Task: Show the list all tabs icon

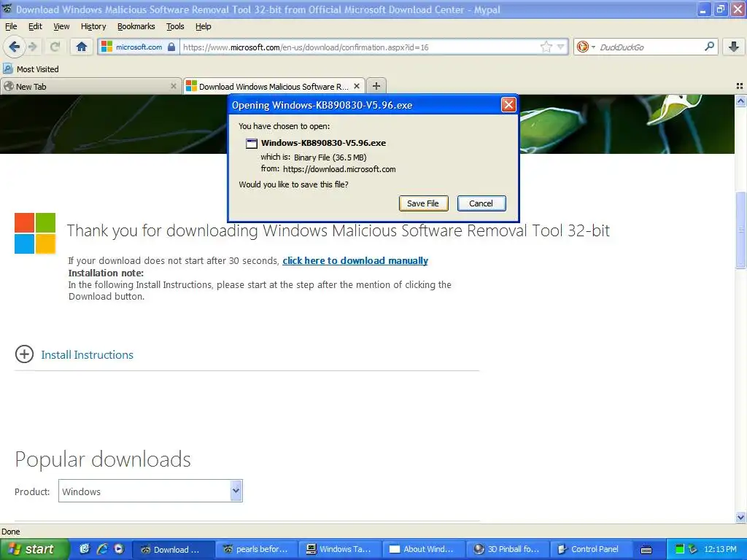Action: click(x=740, y=86)
